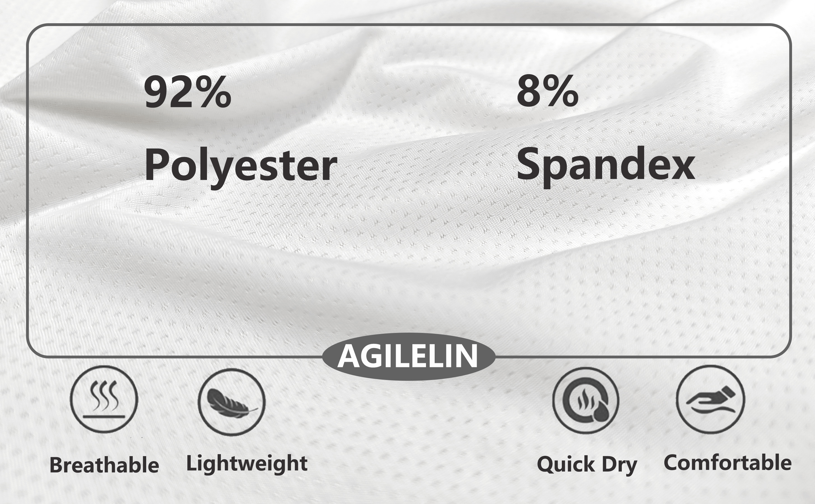The width and height of the screenshot is (815, 504).
Task: Select the Quick Dry text label
Action: tap(587, 465)
